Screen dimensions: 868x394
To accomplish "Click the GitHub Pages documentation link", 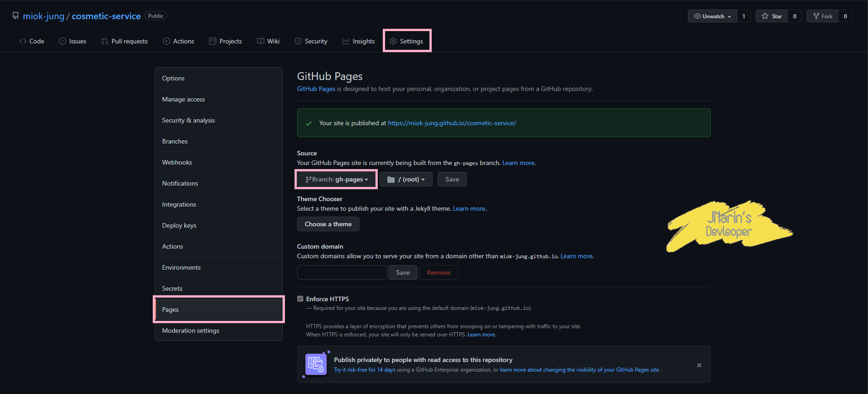I will 316,89.
